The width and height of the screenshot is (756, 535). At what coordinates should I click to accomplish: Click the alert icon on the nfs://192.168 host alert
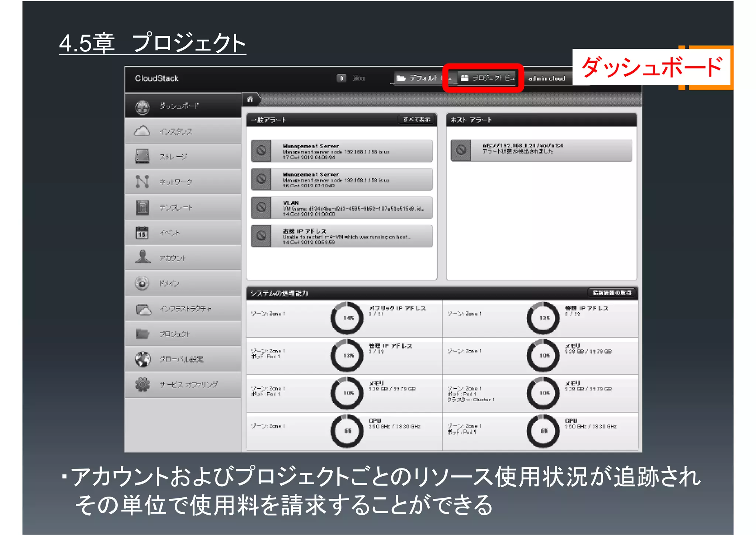(x=461, y=150)
